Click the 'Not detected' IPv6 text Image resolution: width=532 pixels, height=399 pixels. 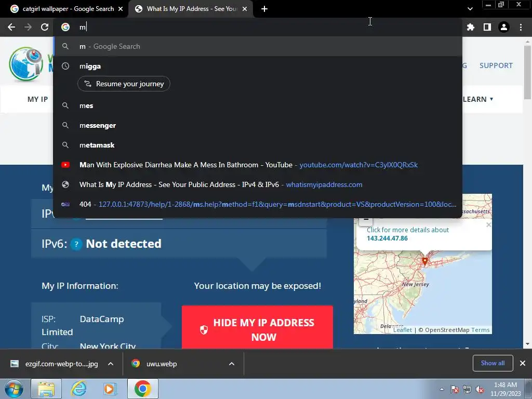[x=124, y=244]
